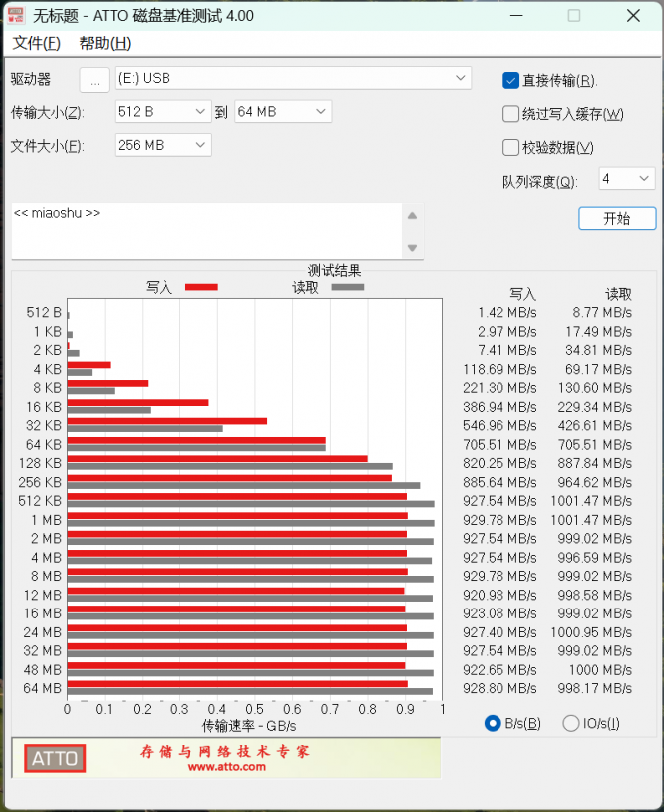Click the 传输速率 - GB/s axis title
The width and height of the screenshot is (664, 812).
pyautogui.click(x=249, y=726)
